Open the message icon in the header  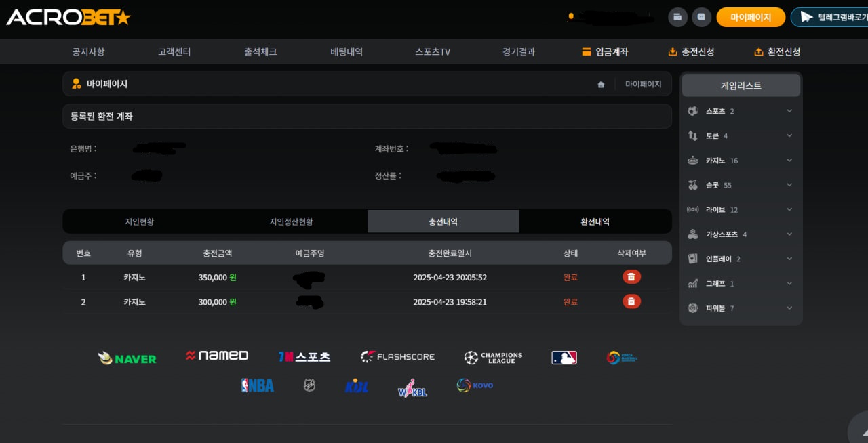tap(701, 17)
